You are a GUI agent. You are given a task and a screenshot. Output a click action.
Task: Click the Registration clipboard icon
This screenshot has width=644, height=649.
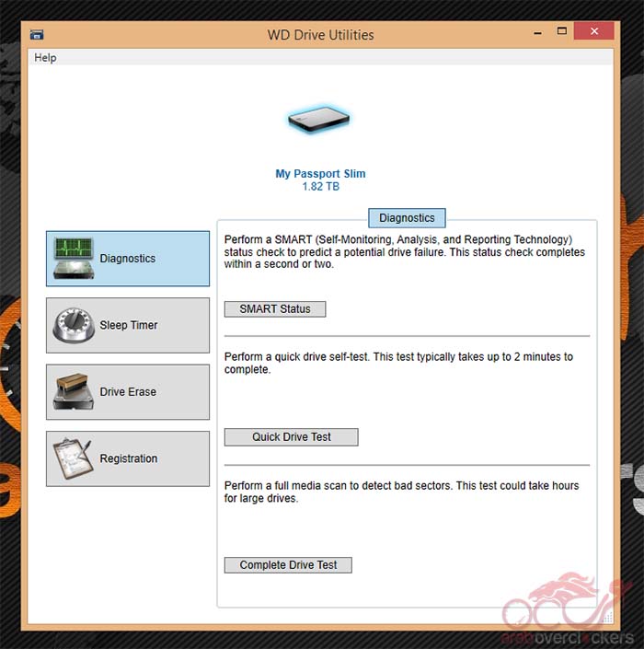74,458
